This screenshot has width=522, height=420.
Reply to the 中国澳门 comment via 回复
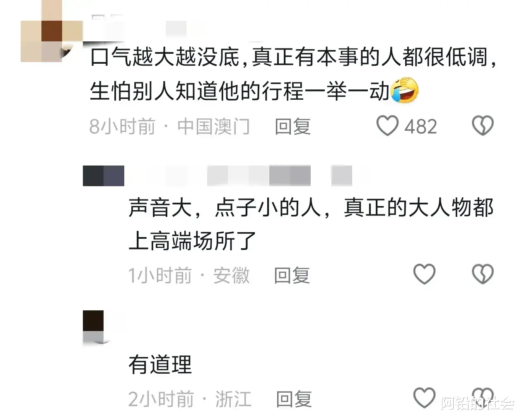[292, 126]
